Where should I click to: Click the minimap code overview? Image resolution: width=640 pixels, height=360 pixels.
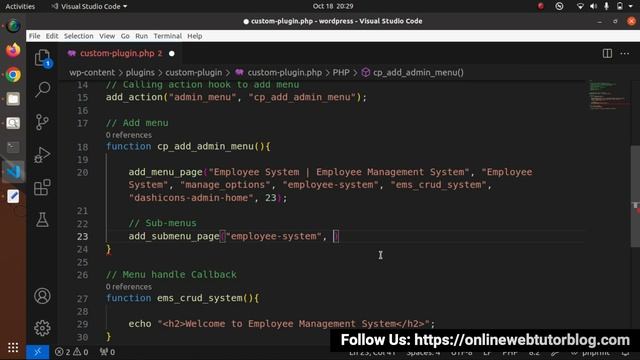pos(607,96)
